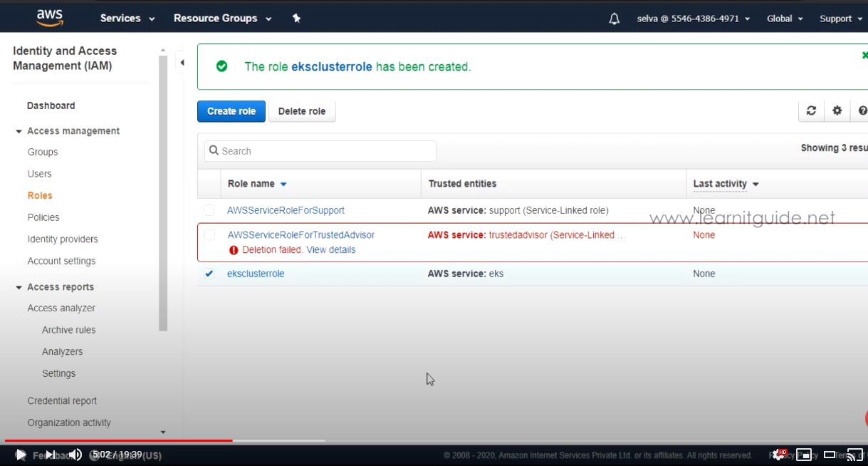Viewport: 868px width, 466px height.
Task: Open the Support dropdown
Action: 840,19
